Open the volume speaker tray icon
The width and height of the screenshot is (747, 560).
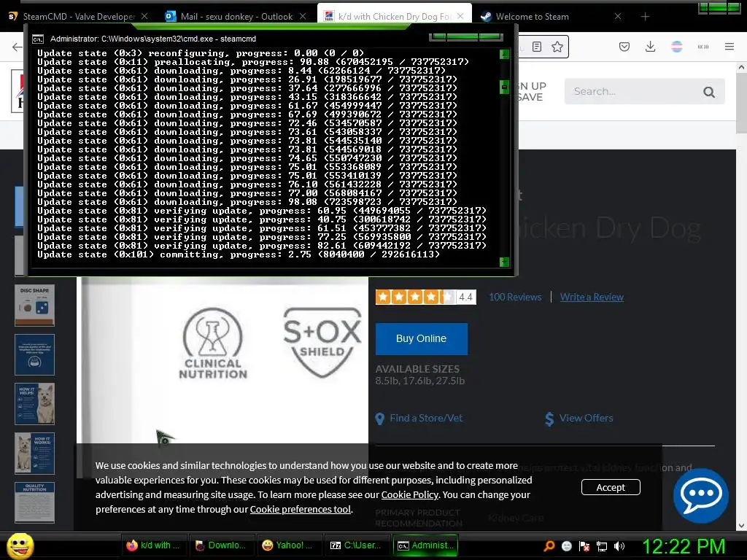[619, 546]
